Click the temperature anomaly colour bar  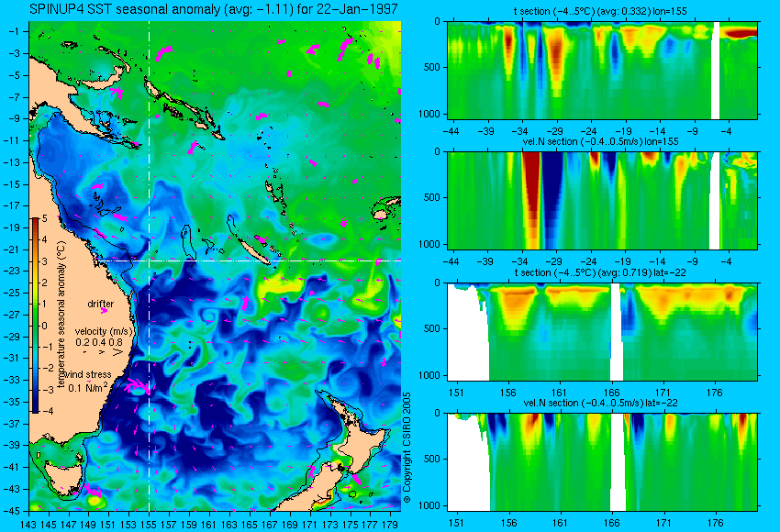tap(36, 316)
